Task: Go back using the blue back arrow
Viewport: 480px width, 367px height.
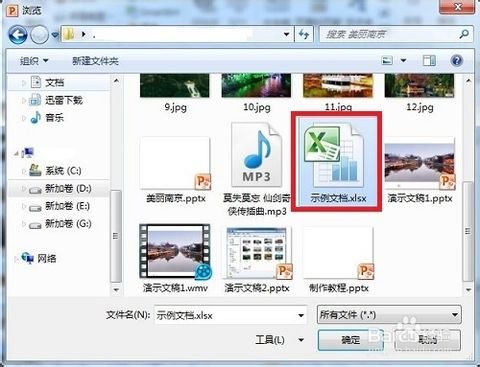Action: click(18, 34)
